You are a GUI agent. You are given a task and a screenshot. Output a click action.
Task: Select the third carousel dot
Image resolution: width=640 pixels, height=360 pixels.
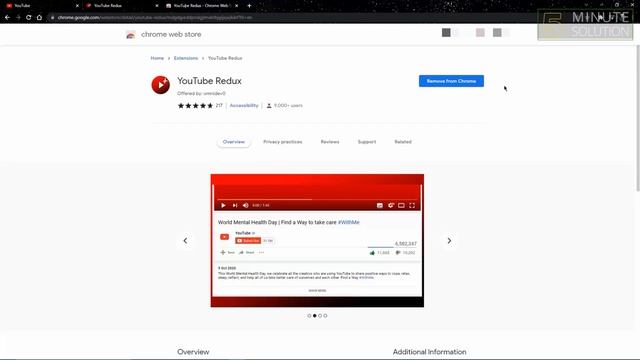(x=320, y=316)
